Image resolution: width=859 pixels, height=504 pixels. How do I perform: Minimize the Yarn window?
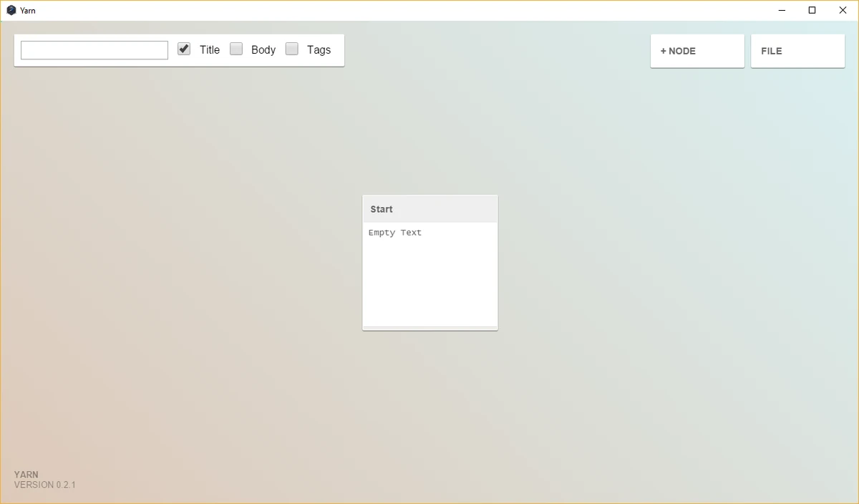coord(781,10)
